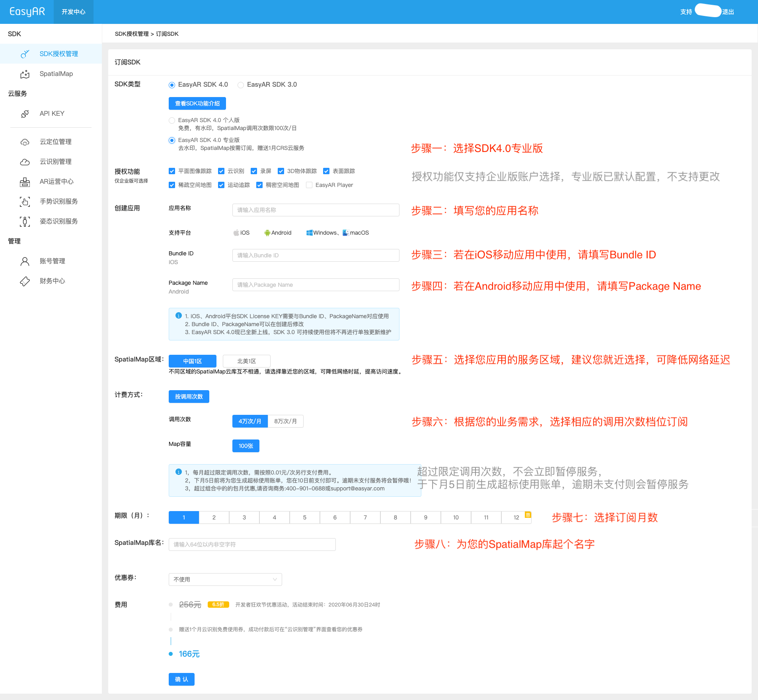Click the 确认 confirm button
The height and width of the screenshot is (700, 758).
tap(181, 679)
